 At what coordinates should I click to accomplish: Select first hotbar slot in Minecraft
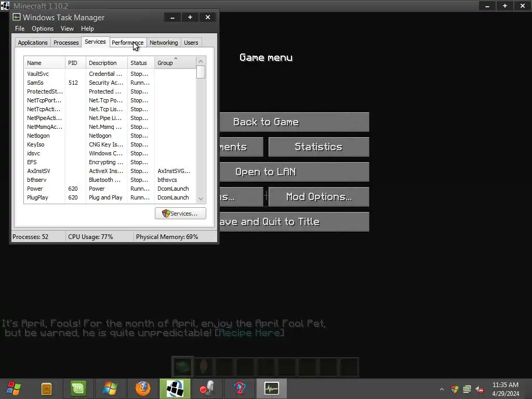coord(183,366)
